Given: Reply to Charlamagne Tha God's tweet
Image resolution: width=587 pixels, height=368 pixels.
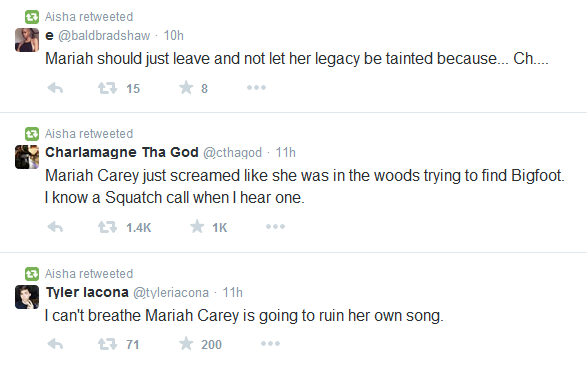Looking at the screenshot, I should tap(55, 227).
